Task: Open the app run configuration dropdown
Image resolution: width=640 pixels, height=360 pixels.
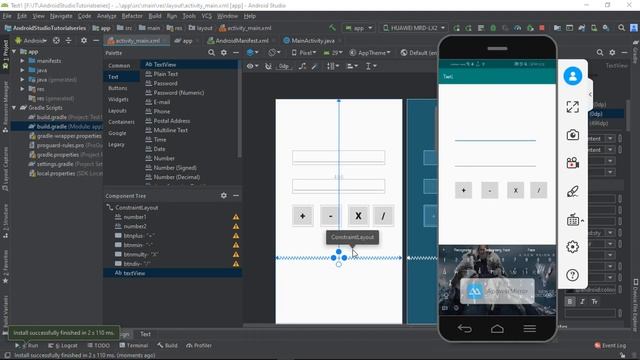Action: 359,28
